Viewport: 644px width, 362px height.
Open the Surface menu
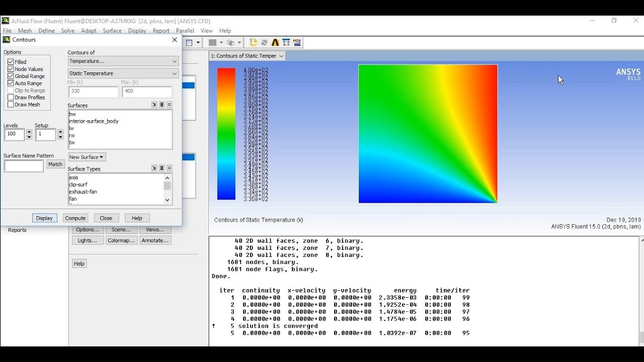point(112,31)
